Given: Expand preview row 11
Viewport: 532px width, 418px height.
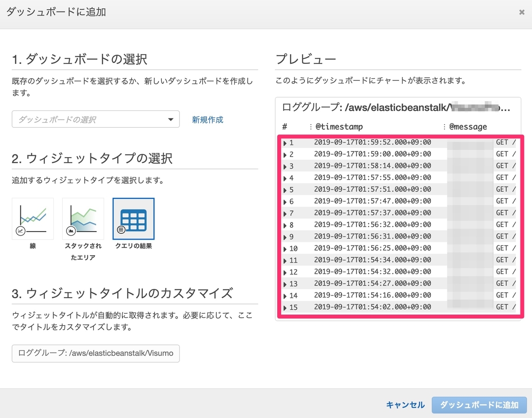Looking at the screenshot, I should pyautogui.click(x=285, y=260).
